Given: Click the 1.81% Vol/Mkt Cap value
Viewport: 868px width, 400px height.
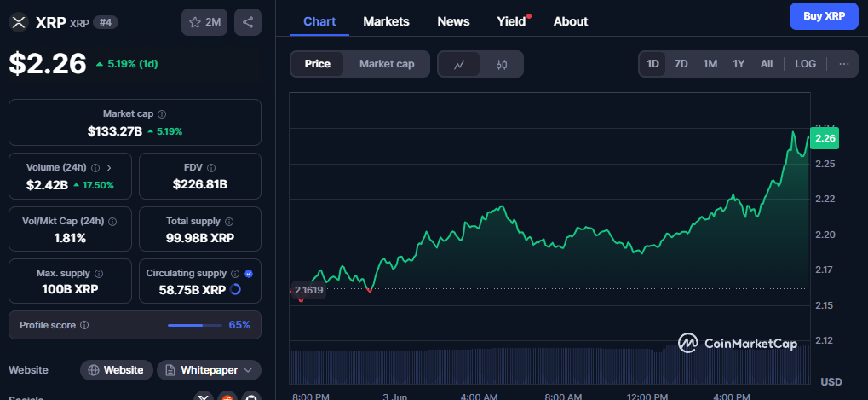Looking at the screenshot, I should click(70, 238).
